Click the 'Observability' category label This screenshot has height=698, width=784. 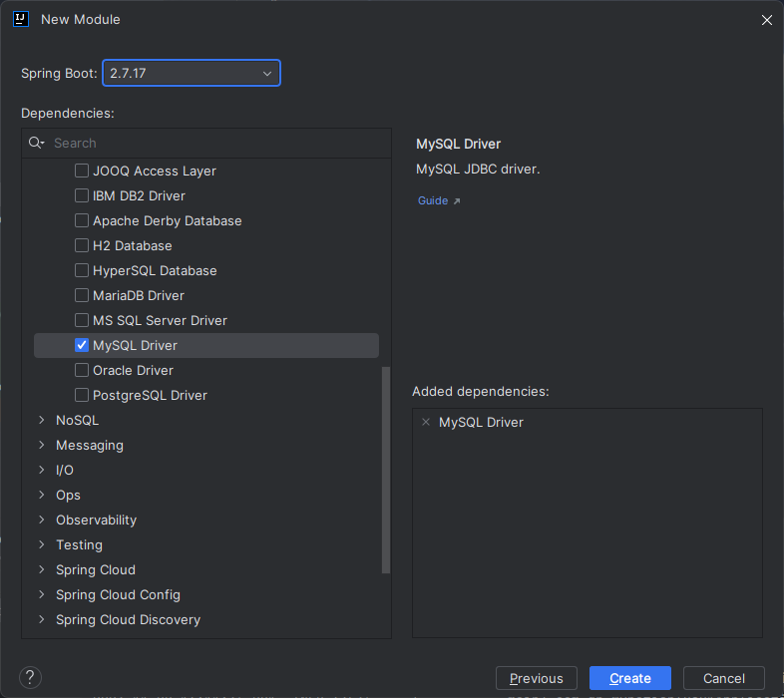click(x=96, y=520)
